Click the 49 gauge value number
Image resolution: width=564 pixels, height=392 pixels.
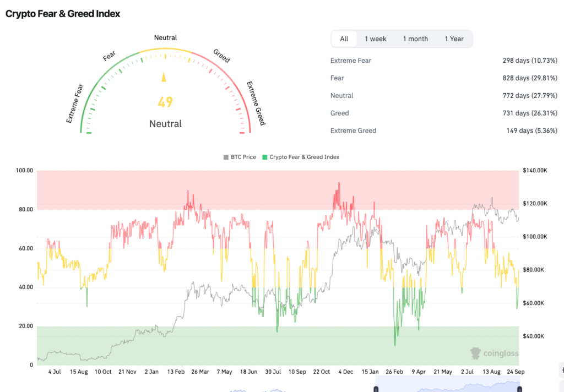[165, 102]
